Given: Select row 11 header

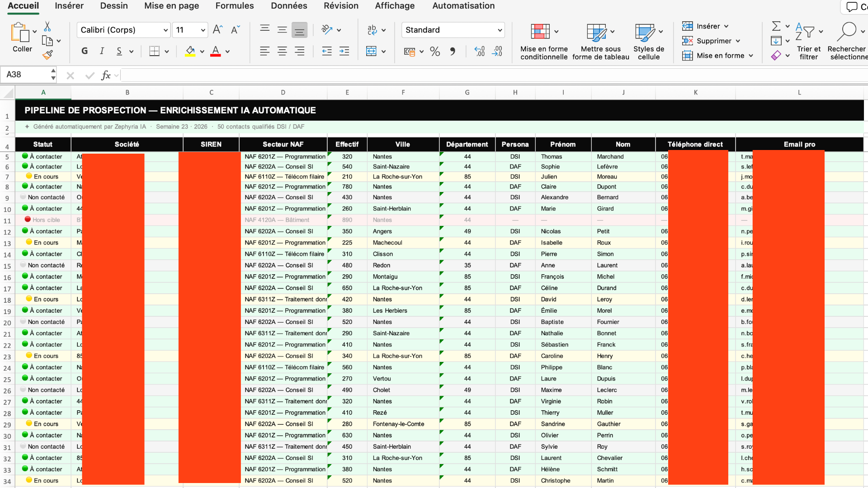Looking at the screenshot, I should point(7,221).
